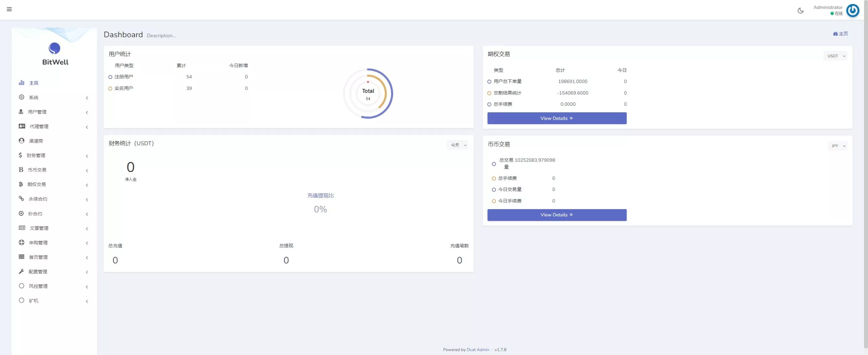Select the 注册用户 circle marker

coord(110,77)
